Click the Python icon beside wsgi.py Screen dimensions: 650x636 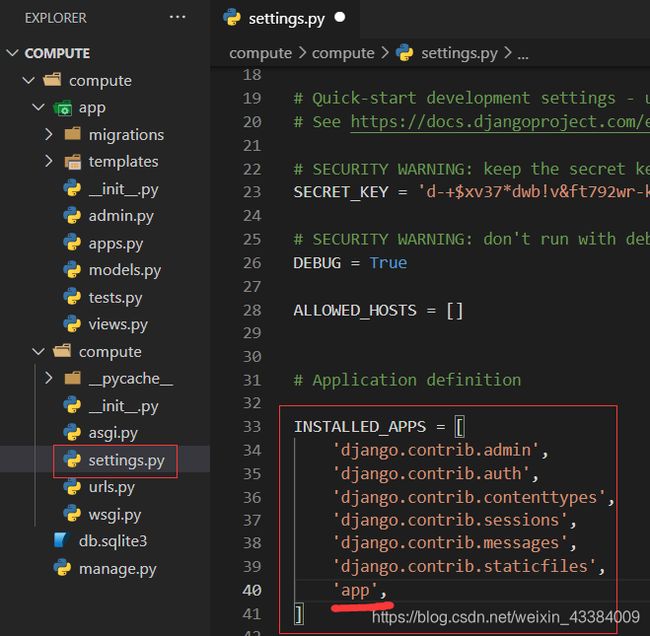click(x=72, y=514)
